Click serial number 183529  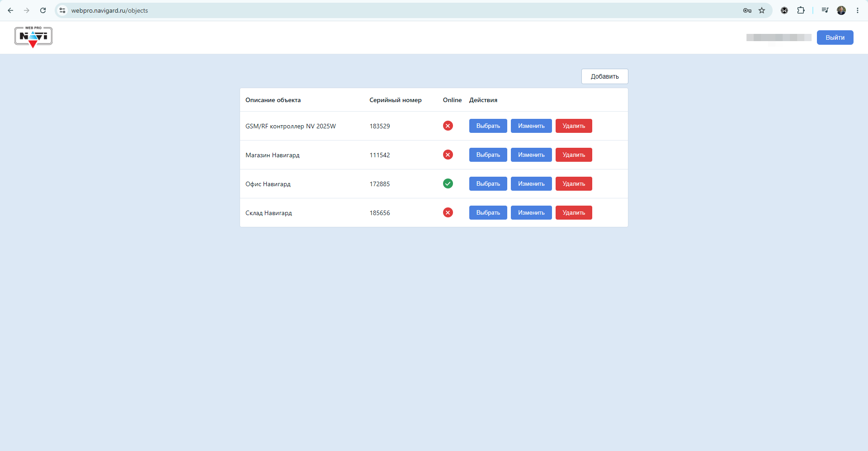(x=380, y=126)
